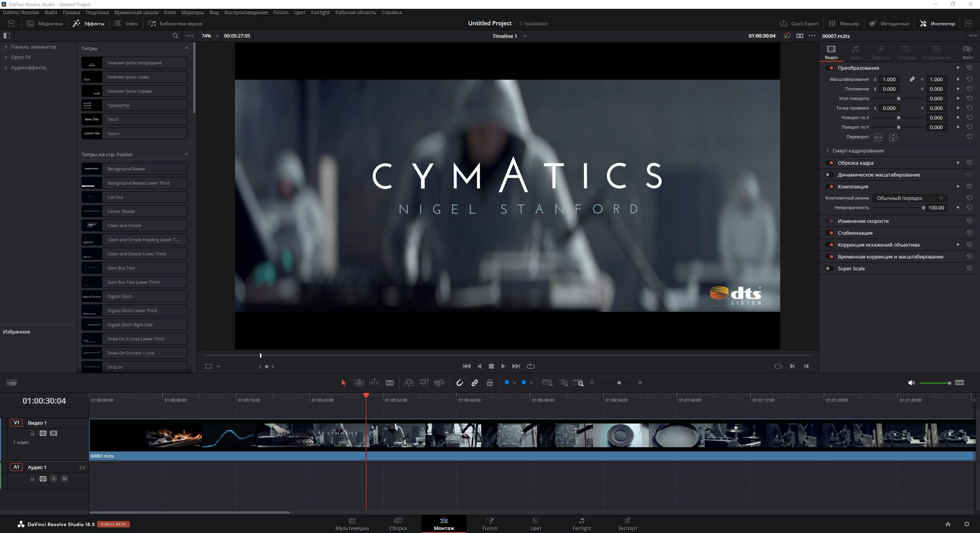Image resolution: width=980 pixels, height=533 pixels.
Task: Collapse the Титры group
Action: (186, 48)
